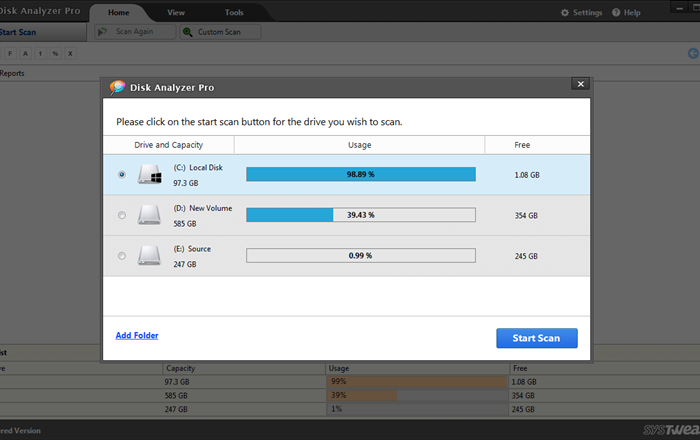Open the Add Folder link
The height and width of the screenshot is (440, 700).
pyautogui.click(x=137, y=335)
